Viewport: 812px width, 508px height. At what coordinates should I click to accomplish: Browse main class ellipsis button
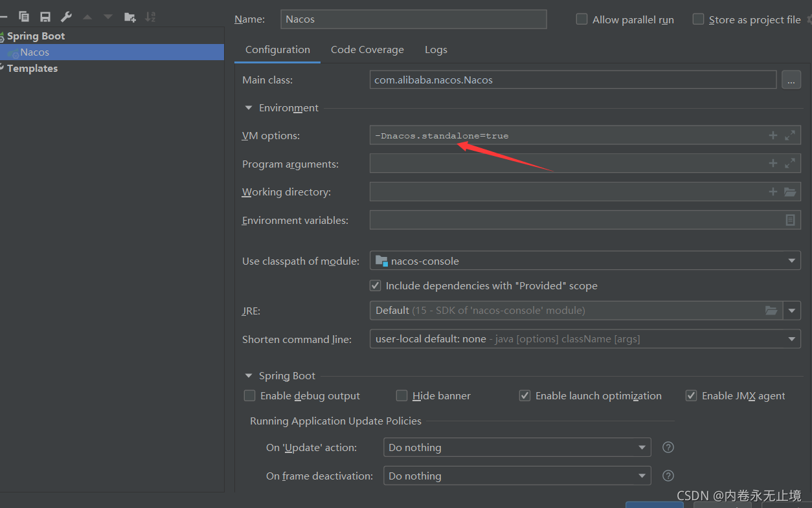tap(791, 80)
